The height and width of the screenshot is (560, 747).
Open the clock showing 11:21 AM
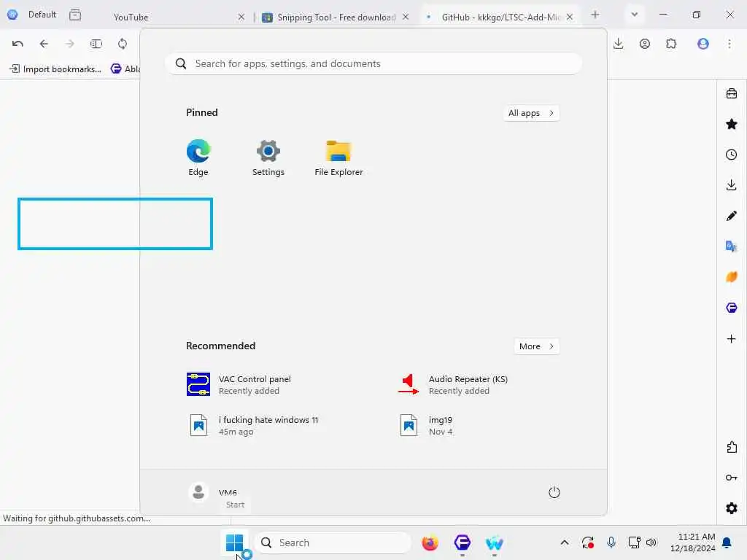click(x=693, y=542)
